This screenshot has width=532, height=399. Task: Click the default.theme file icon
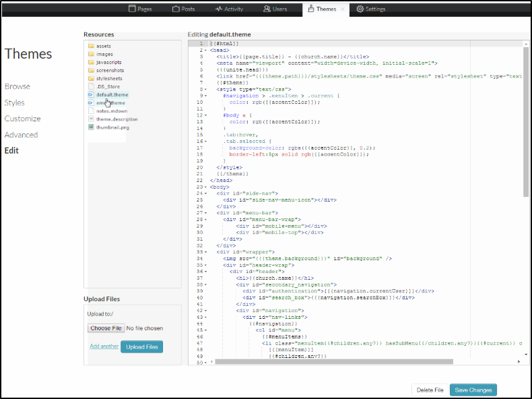click(91, 95)
